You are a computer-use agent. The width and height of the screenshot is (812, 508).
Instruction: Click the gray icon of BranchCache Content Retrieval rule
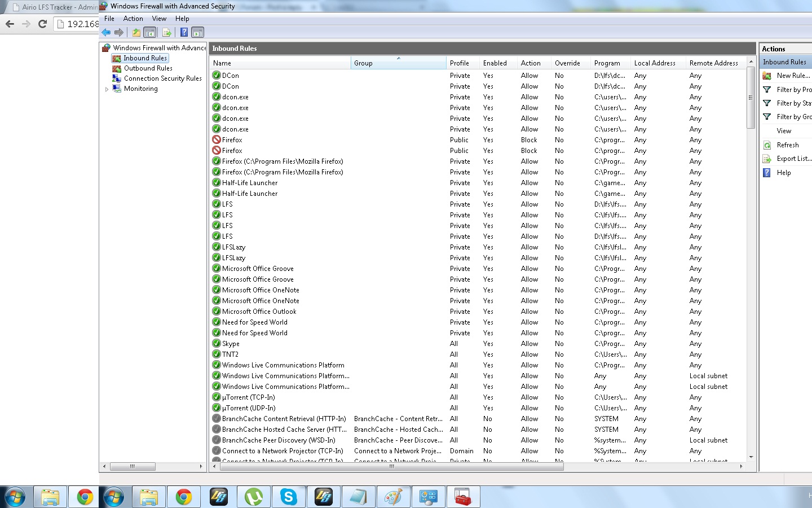[217, 418]
